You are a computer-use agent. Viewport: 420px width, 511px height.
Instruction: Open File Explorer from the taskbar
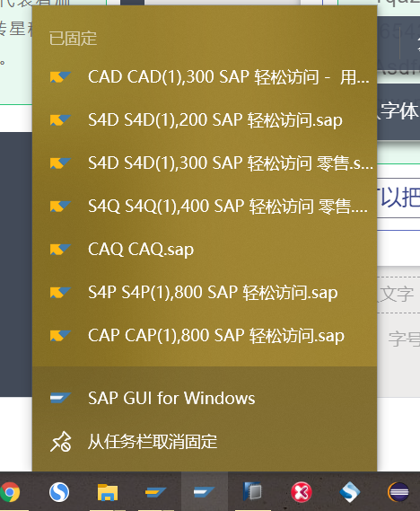108,492
